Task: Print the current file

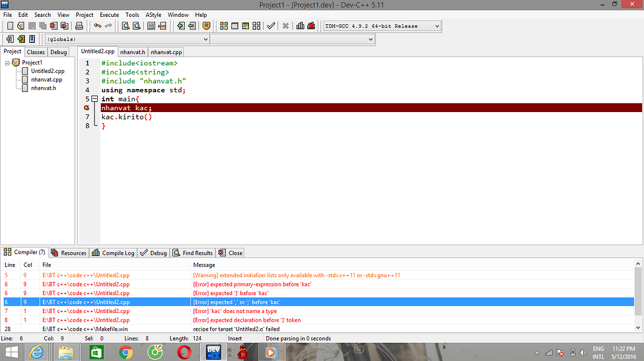Action: [x=79, y=26]
